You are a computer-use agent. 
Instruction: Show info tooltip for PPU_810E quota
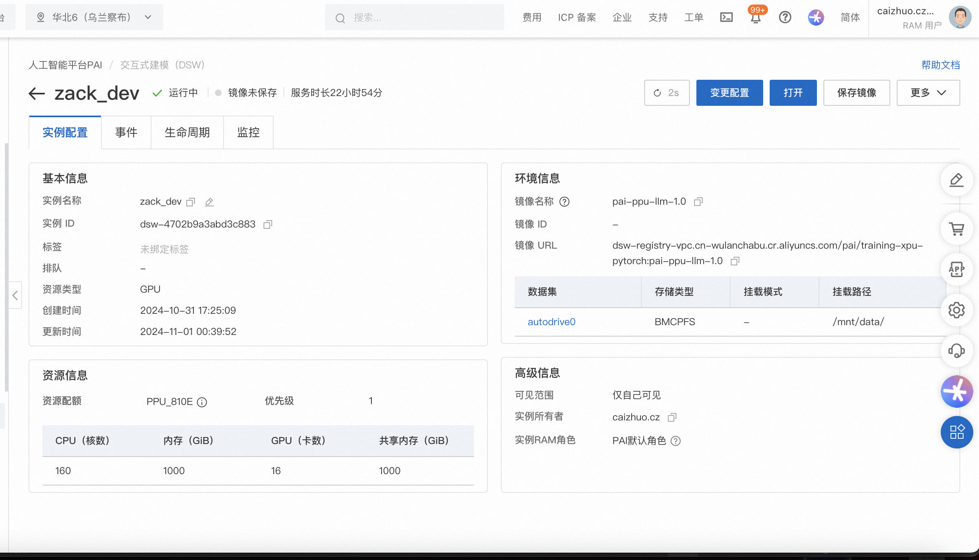[x=202, y=402]
